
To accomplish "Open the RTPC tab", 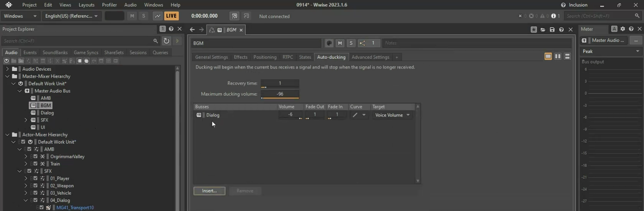I will pyautogui.click(x=288, y=57).
